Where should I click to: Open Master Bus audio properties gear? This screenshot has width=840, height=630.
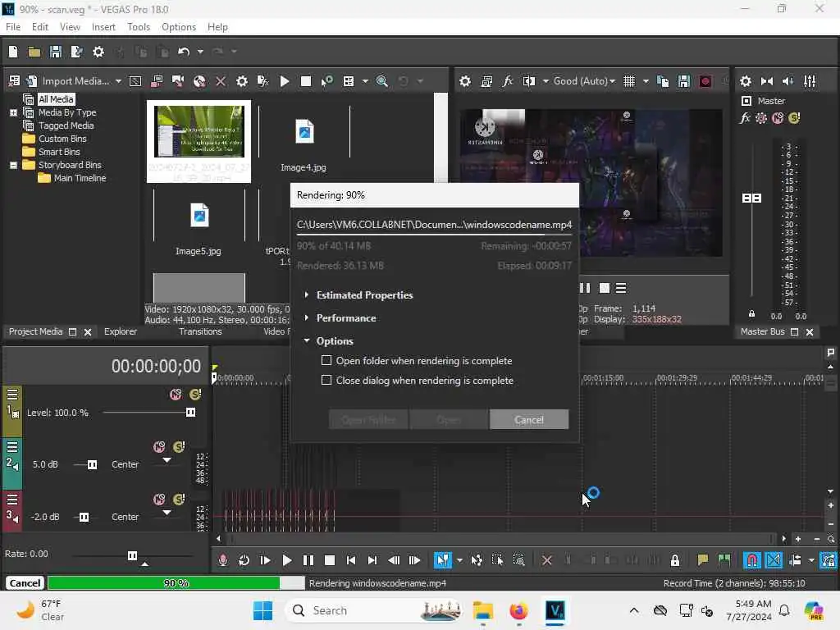click(x=745, y=81)
